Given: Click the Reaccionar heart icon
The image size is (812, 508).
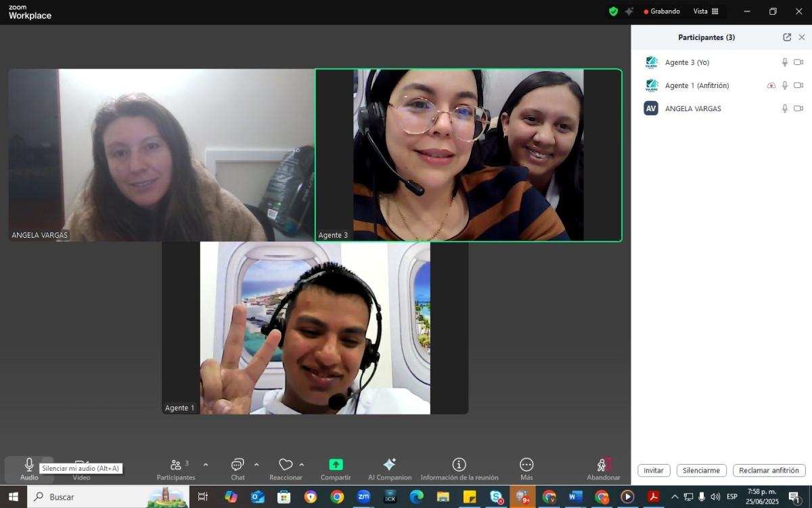Looking at the screenshot, I should coord(286,465).
